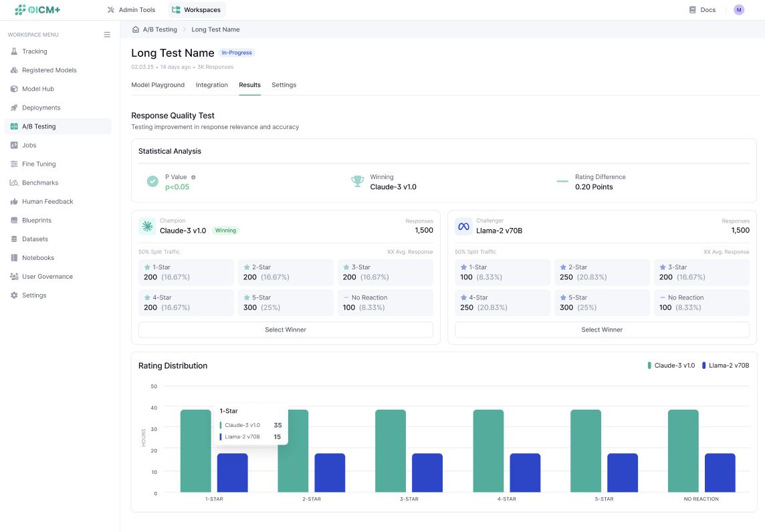The width and height of the screenshot is (765, 532).
Task: Open the Notebooks icon in sidebar
Action: click(14, 257)
